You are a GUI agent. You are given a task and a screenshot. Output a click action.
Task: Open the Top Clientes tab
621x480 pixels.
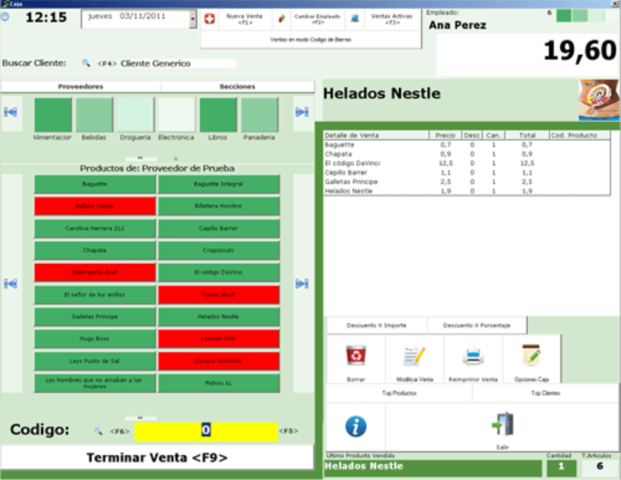(x=545, y=393)
